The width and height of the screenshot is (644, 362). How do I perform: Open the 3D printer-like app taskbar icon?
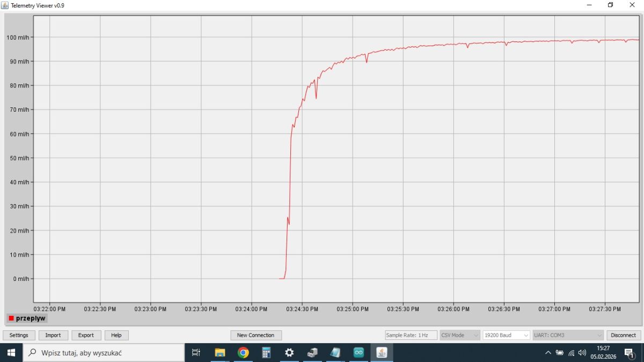pos(312,353)
